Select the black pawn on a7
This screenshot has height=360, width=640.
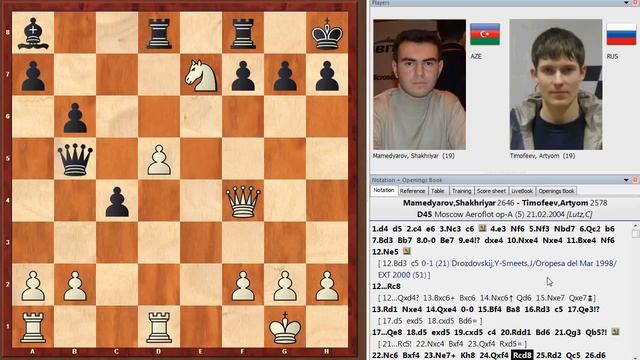click(x=33, y=76)
